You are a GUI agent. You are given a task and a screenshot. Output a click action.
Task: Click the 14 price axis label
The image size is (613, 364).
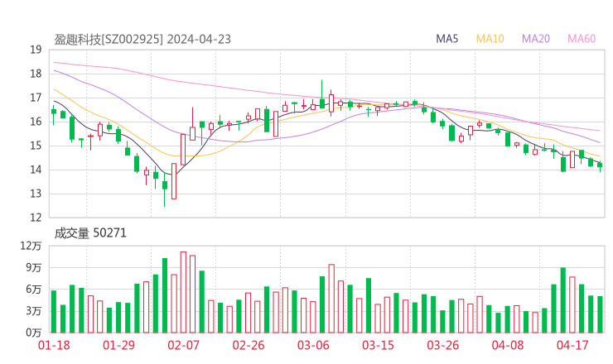[x=36, y=170]
